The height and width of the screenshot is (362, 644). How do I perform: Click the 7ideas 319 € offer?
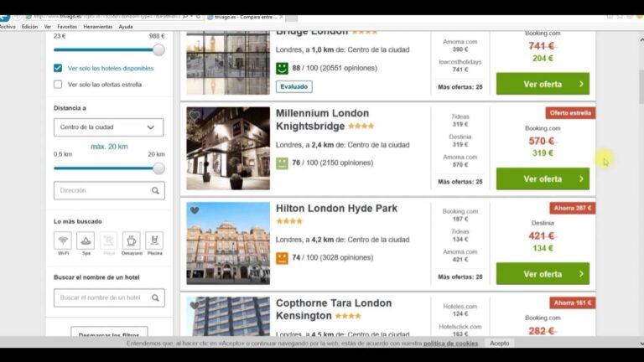(x=460, y=121)
